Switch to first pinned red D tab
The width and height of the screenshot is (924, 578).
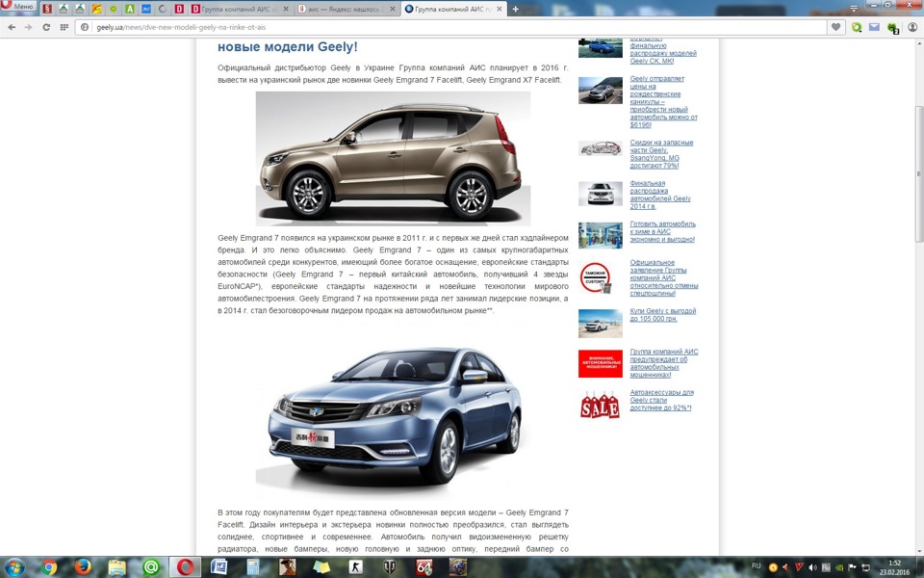click(179, 9)
